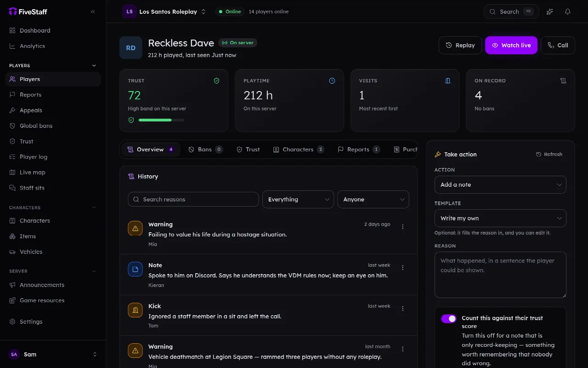Image resolution: width=588 pixels, height=368 pixels.
Task: Turn off Count this against their trust score
Action: coord(449,318)
